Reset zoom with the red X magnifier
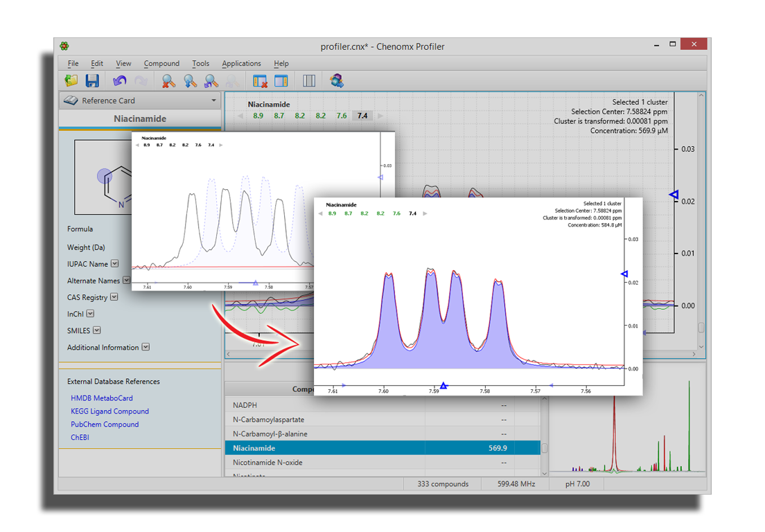Image resolution: width=765 pixels, height=532 pixels. pyautogui.click(x=169, y=80)
